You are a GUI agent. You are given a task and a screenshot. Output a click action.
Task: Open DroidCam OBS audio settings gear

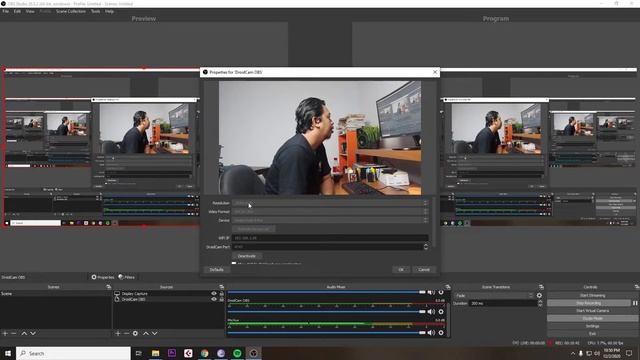(x=441, y=312)
